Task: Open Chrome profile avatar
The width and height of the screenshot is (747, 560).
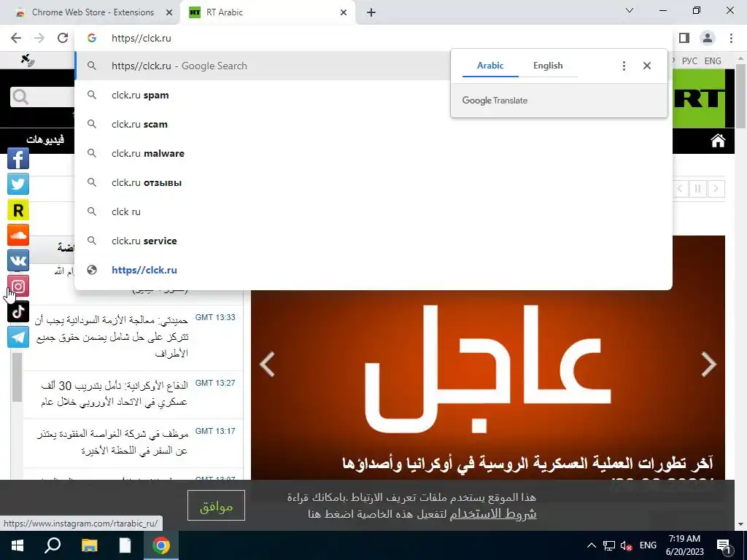Action: (708, 38)
